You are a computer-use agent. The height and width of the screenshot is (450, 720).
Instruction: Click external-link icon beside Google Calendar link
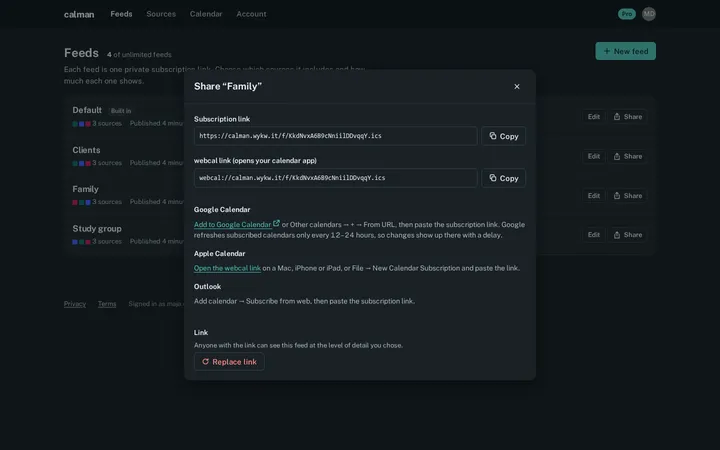276,223
